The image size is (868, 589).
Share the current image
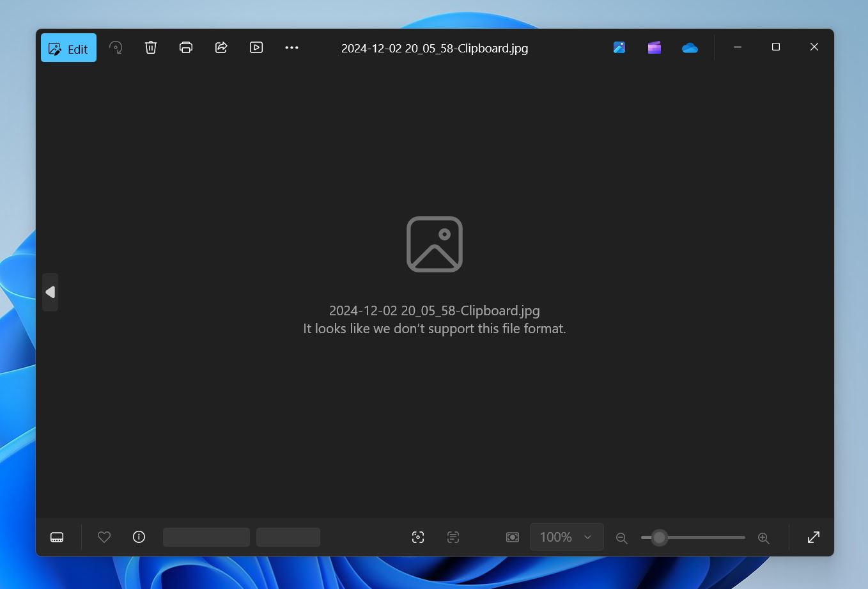click(221, 47)
